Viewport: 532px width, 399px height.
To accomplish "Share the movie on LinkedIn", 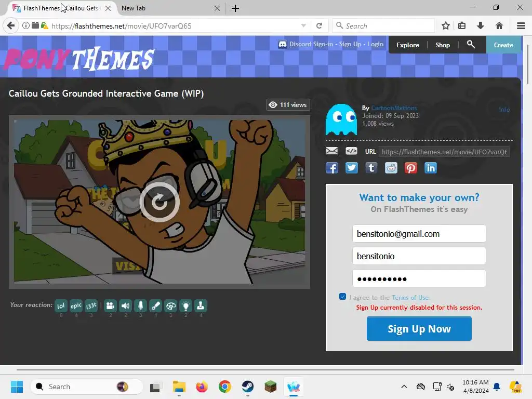I will point(431,168).
